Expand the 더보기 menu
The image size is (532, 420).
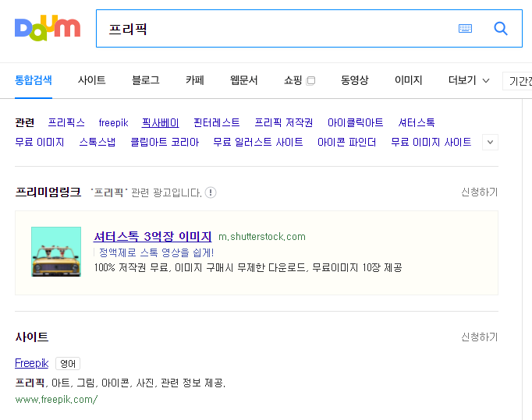pos(469,80)
